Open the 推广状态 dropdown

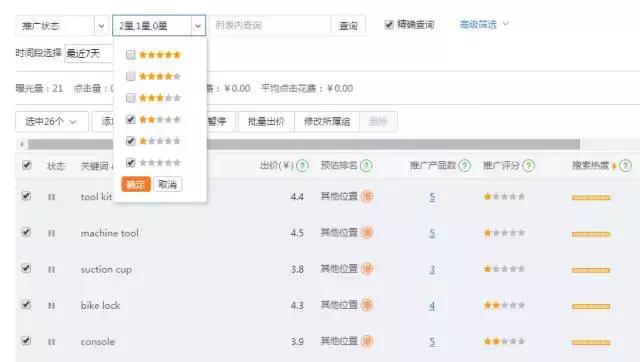pos(62,26)
